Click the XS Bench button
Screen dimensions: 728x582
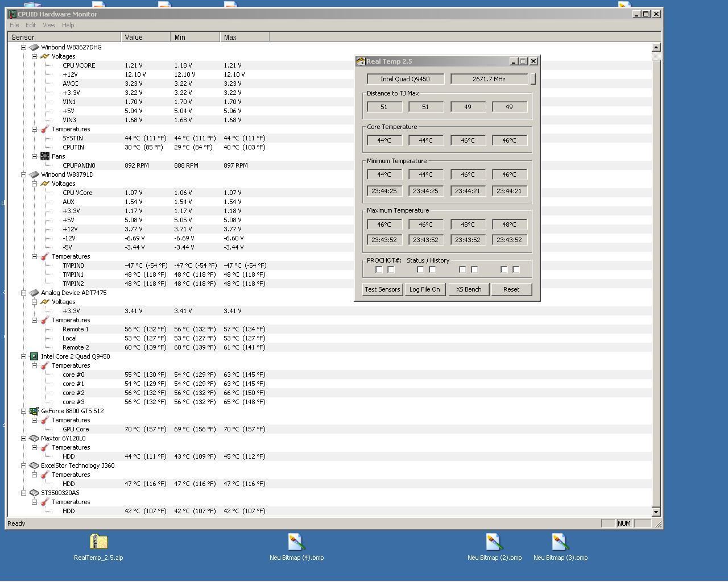[469, 289]
